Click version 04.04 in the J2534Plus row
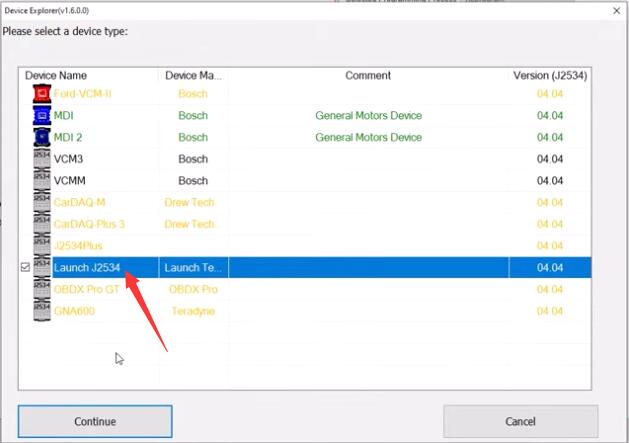629x443 pixels. (x=550, y=246)
